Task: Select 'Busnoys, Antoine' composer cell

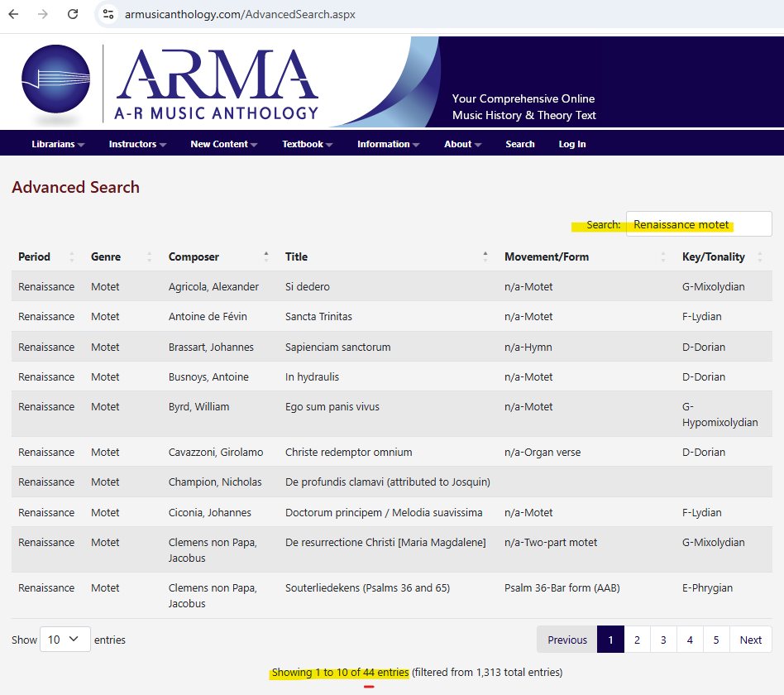Action: [208, 376]
